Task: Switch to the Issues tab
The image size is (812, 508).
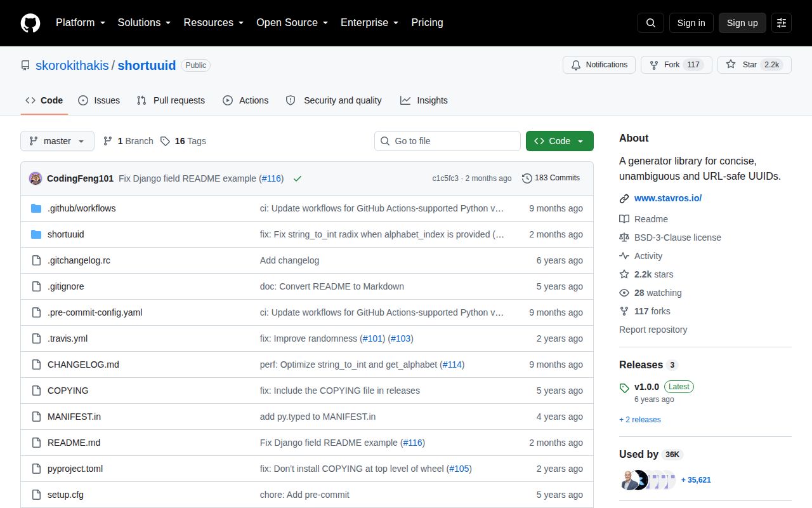Action: tap(99, 100)
